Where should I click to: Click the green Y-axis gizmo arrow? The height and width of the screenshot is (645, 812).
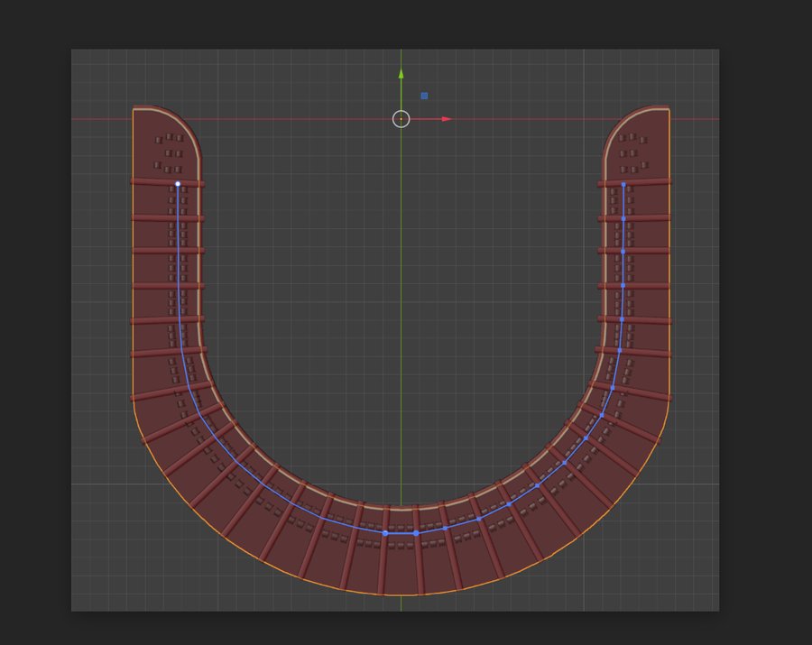(x=401, y=75)
